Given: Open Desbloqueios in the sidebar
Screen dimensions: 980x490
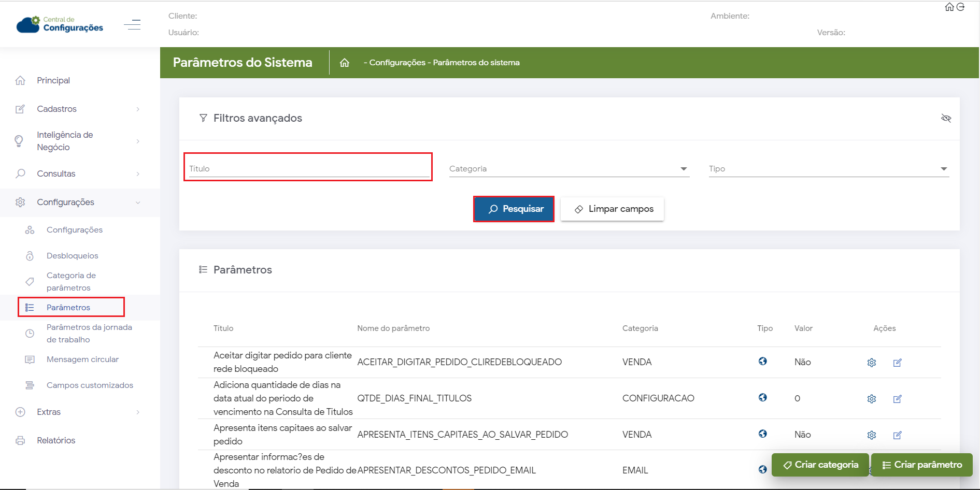Looking at the screenshot, I should click(72, 256).
